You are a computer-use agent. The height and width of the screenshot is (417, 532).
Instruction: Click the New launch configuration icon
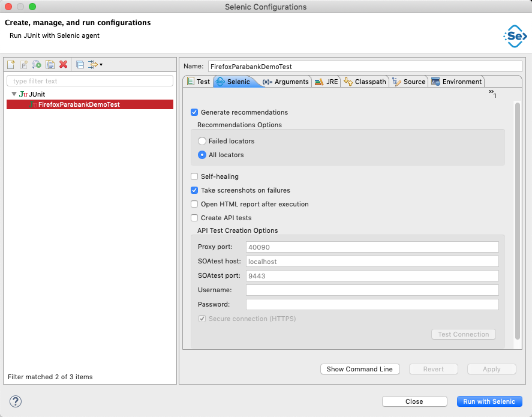(x=11, y=64)
